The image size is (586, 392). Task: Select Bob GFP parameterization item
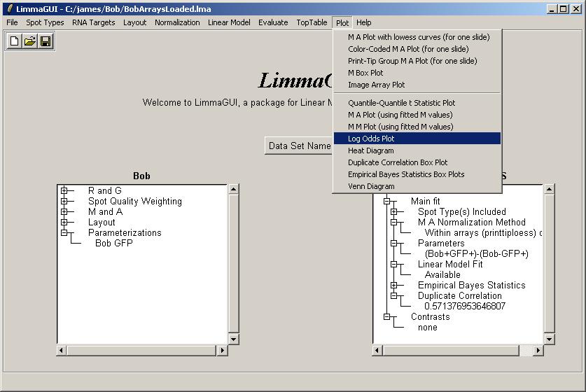(113, 243)
